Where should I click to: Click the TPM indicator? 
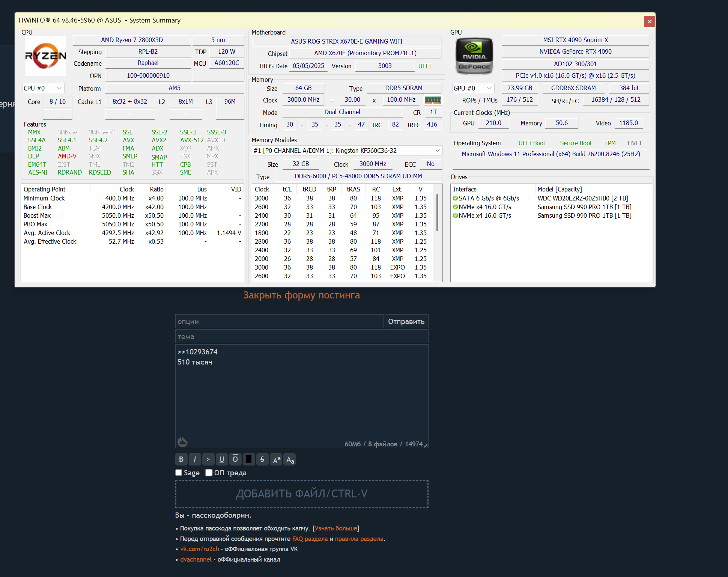[x=610, y=143]
